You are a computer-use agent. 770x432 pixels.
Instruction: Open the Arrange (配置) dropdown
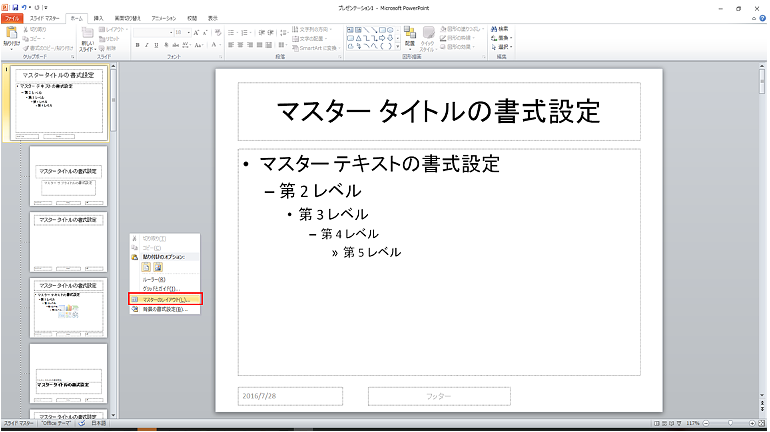click(x=409, y=38)
